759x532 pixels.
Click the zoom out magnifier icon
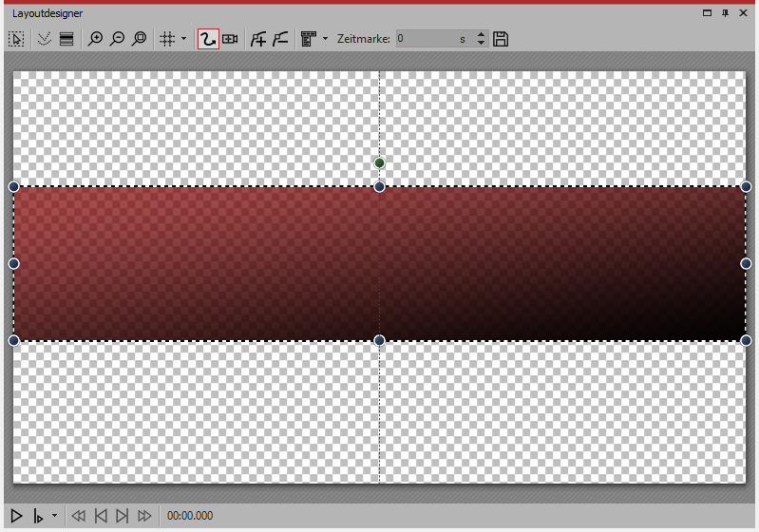click(x=117, y=39)
